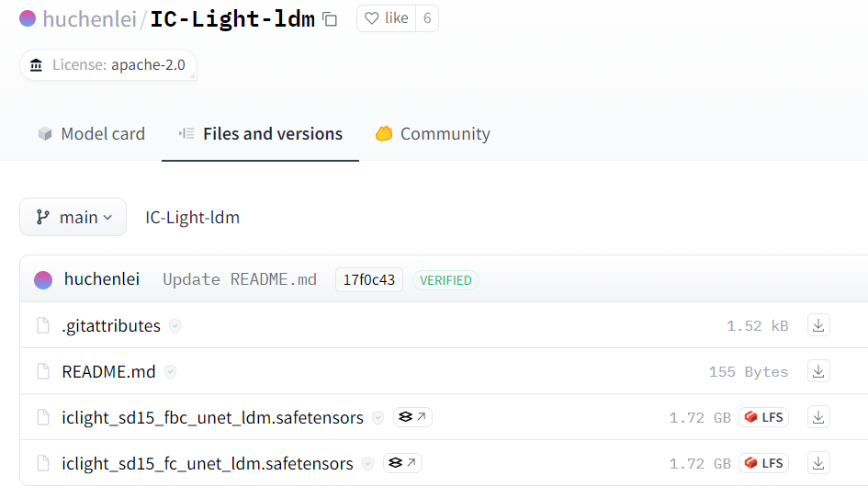Image resolution: width=868 pixels, height=498 pixels.
Task: Click the 1.52 kB size of .gitattributes
Action: (x=757, y=326)
